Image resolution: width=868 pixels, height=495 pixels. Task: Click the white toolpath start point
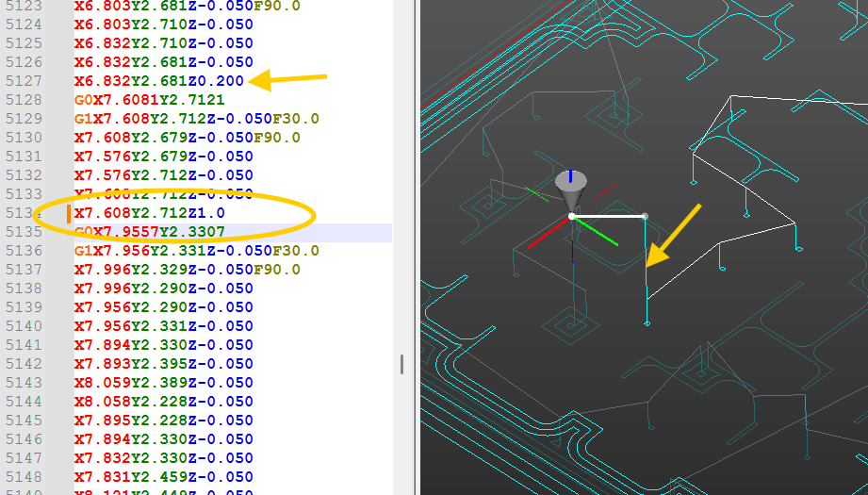pos(572,217)
